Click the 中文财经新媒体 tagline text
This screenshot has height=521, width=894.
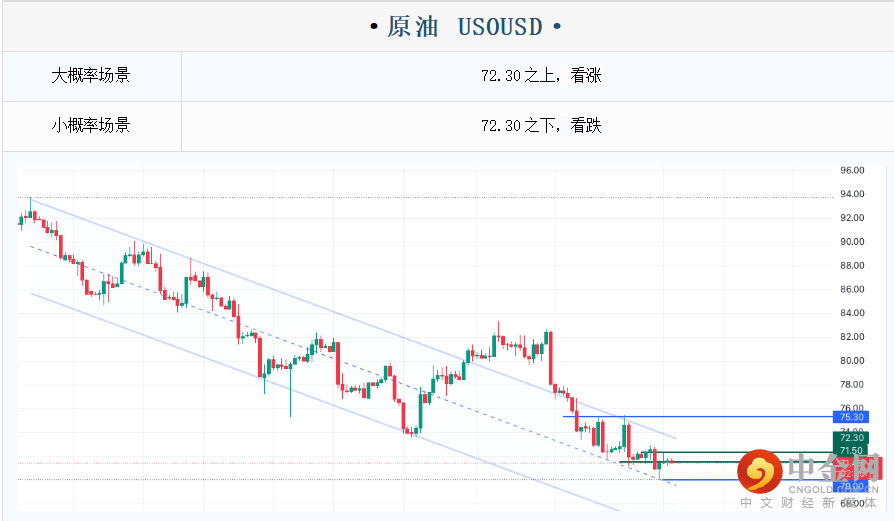pyautogui.click(x=810, y=503)
